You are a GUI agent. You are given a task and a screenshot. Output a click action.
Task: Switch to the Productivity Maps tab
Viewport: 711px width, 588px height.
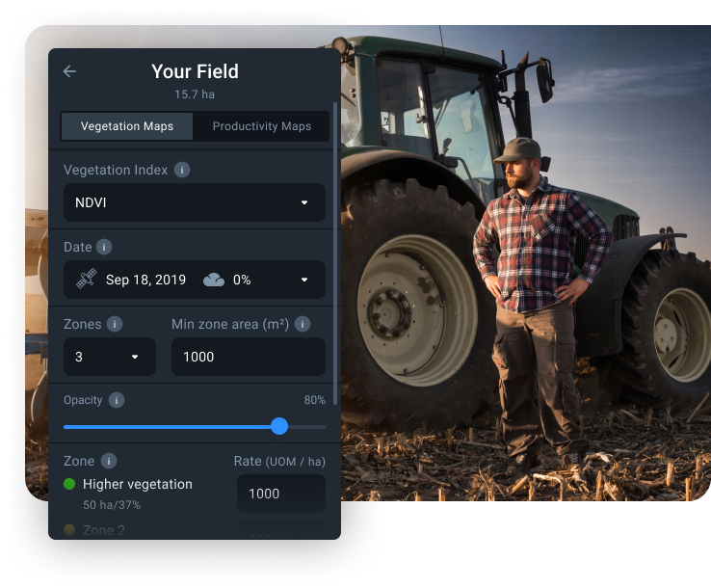[x=262, y=126]
